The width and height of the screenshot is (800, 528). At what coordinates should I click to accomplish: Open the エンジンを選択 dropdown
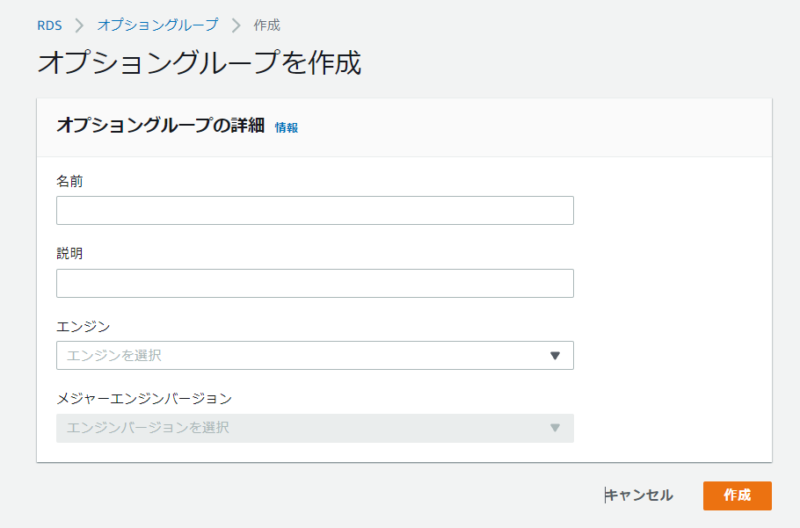[x=315, y=356]
